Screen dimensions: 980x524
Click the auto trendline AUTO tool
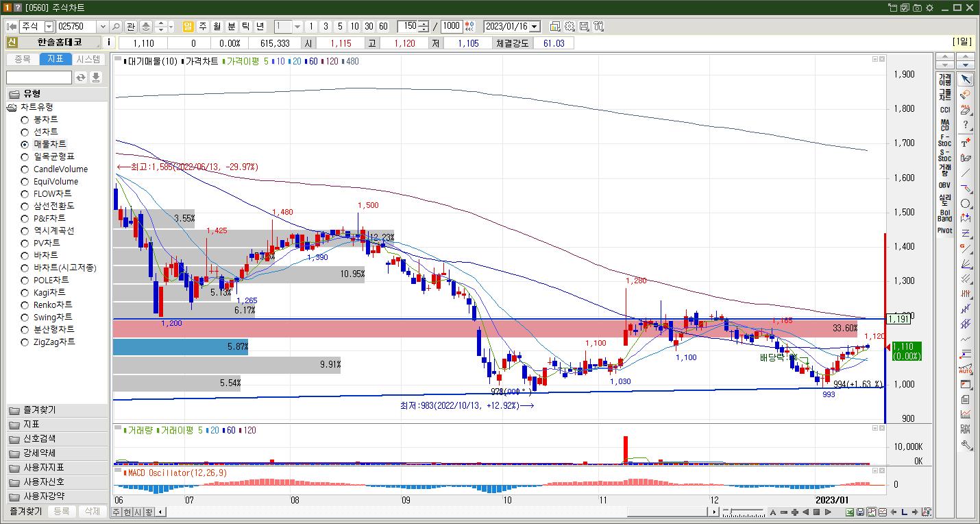(966, 370)
